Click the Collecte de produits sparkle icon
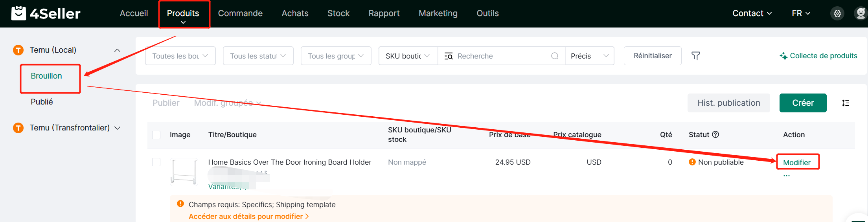This screenshot has width=868, height=222. tap(783, 56)
